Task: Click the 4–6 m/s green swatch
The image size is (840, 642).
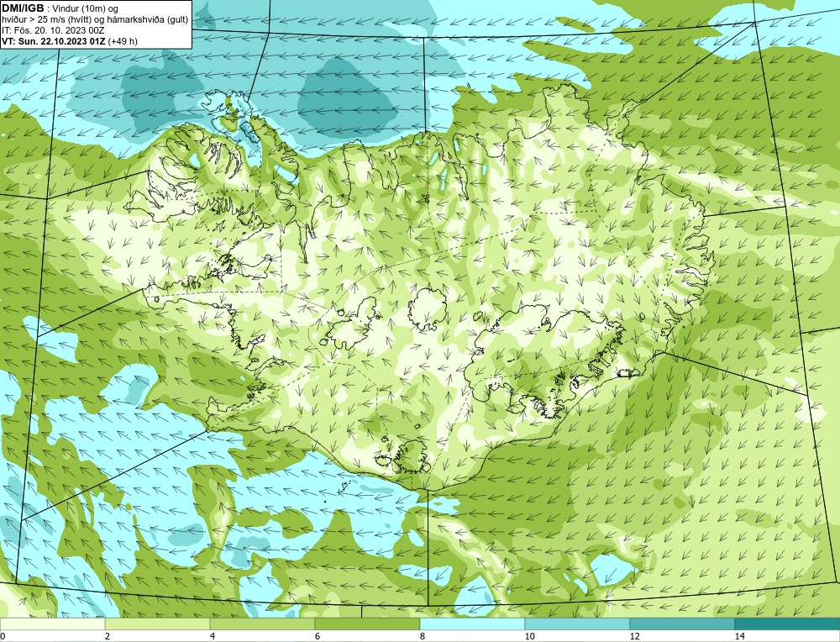Action: point(262,624)
